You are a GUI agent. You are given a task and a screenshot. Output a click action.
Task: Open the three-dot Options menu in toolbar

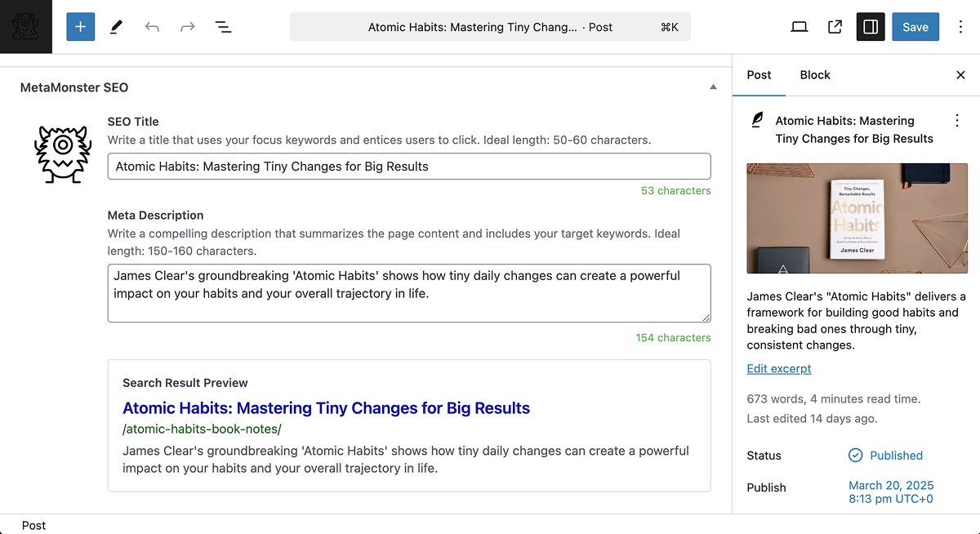coord(960,27)
